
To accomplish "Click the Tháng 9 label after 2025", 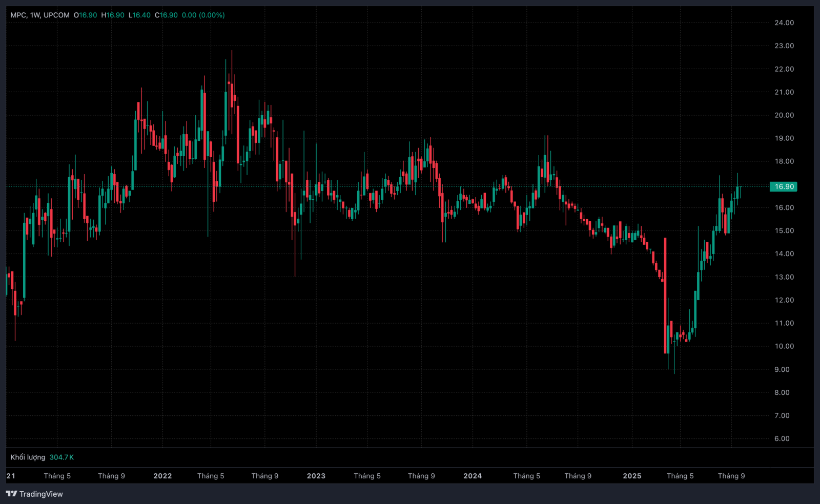I will click(x=731, y=476).
